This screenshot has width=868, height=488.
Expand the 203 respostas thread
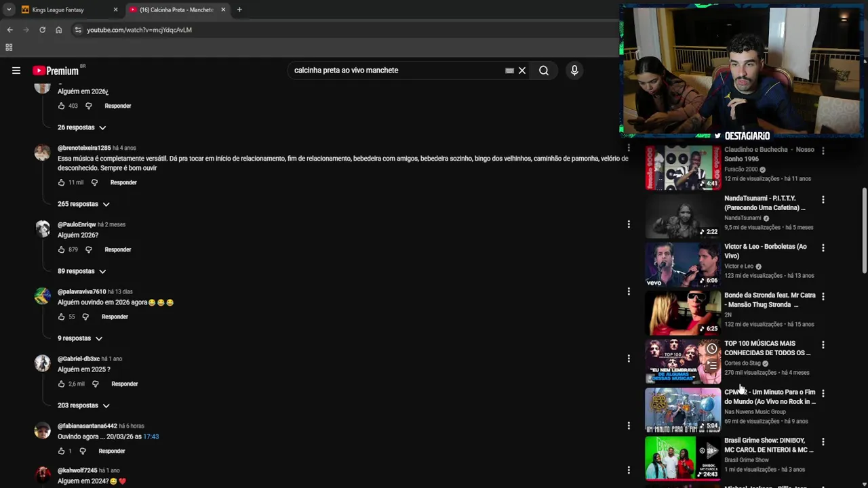pos(83,405)
